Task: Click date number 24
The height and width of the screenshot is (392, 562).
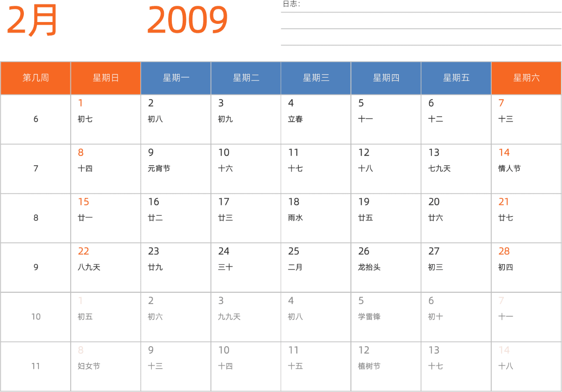Action: tap(223, 252)
